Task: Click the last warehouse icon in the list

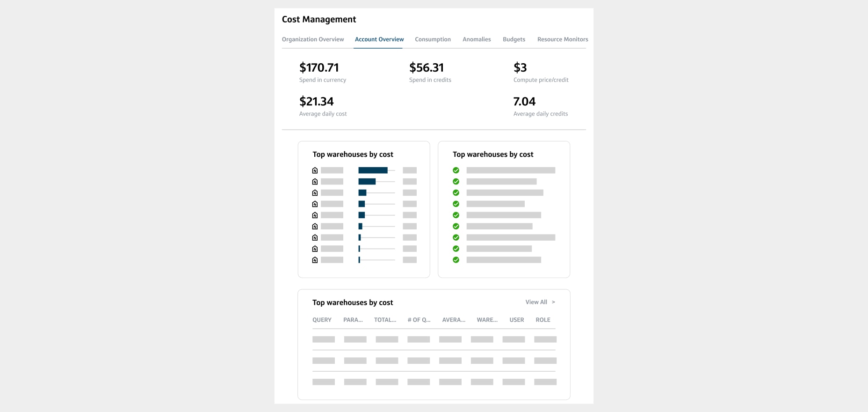Action: (x=315, y=260)
